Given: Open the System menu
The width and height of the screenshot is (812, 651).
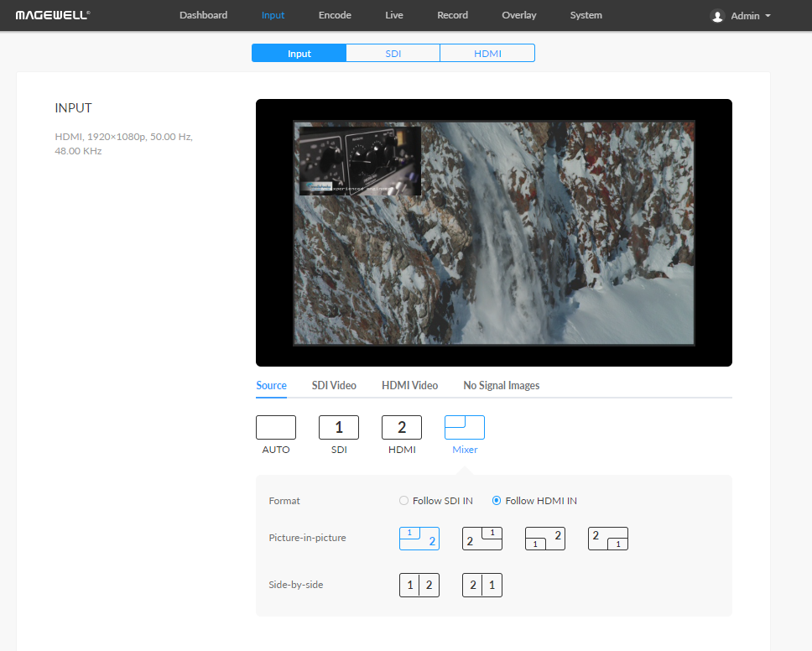Looking at the screenshot, I should click(x=586, y=15).
